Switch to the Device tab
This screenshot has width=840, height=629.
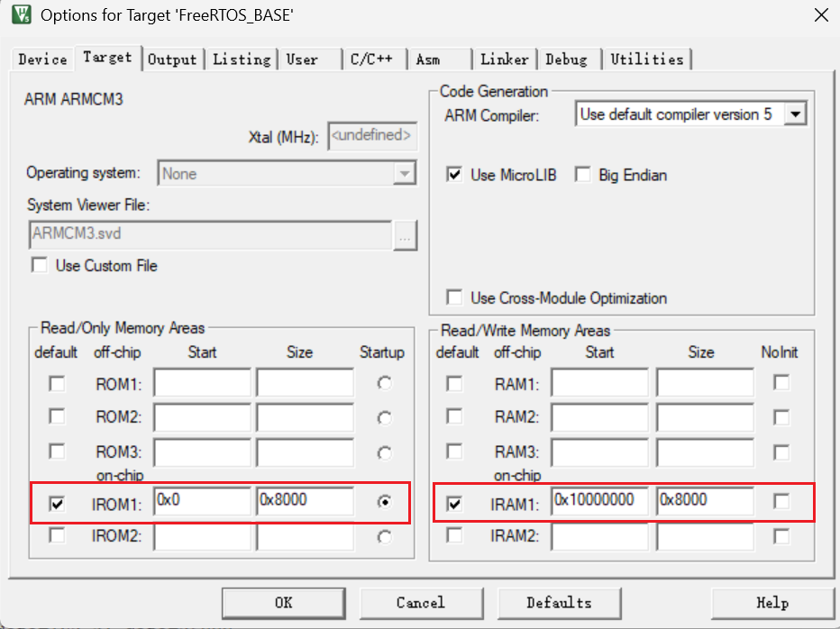[x=43, y=59]
